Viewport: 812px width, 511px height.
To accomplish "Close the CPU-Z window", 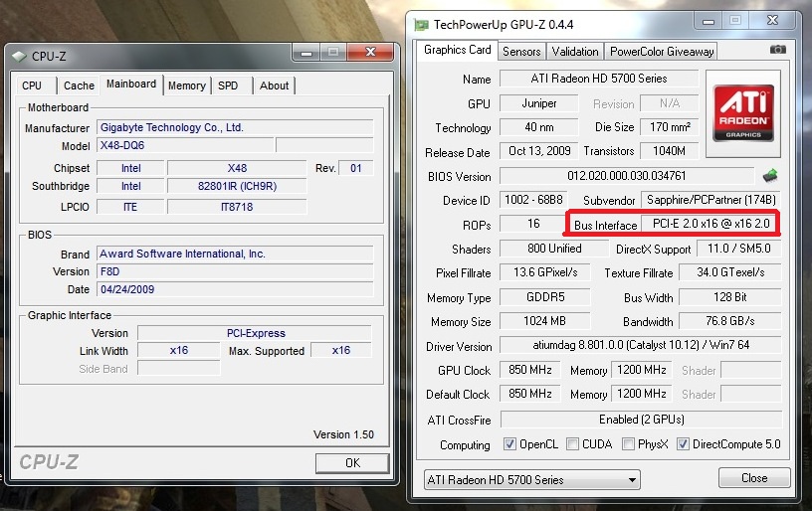I will (370, 53).
